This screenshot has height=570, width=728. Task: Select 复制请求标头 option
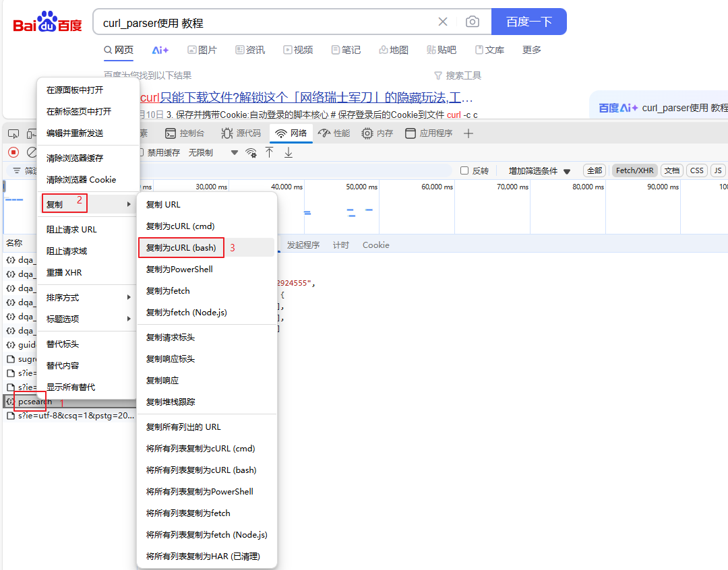click(x=207, y=338)
